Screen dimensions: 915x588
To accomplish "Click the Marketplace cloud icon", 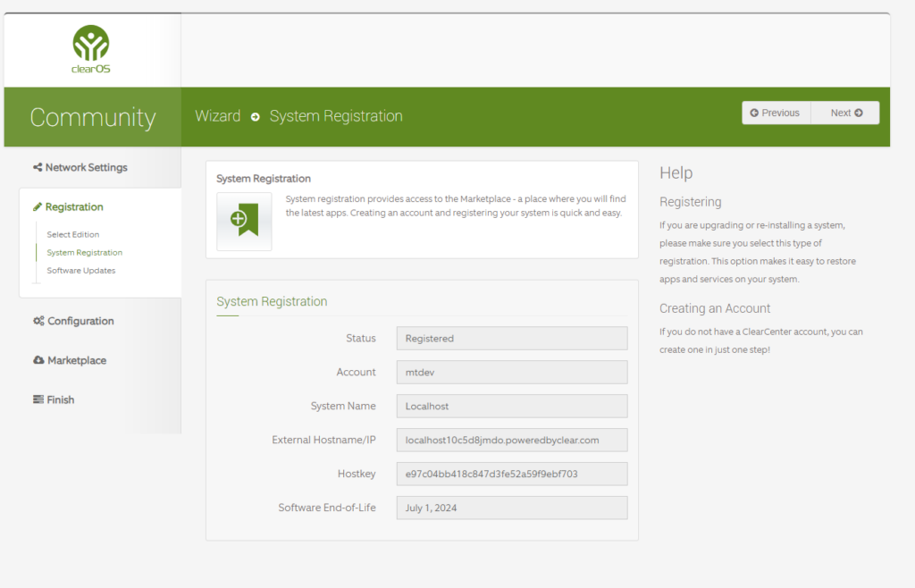I will click(38, 360).
